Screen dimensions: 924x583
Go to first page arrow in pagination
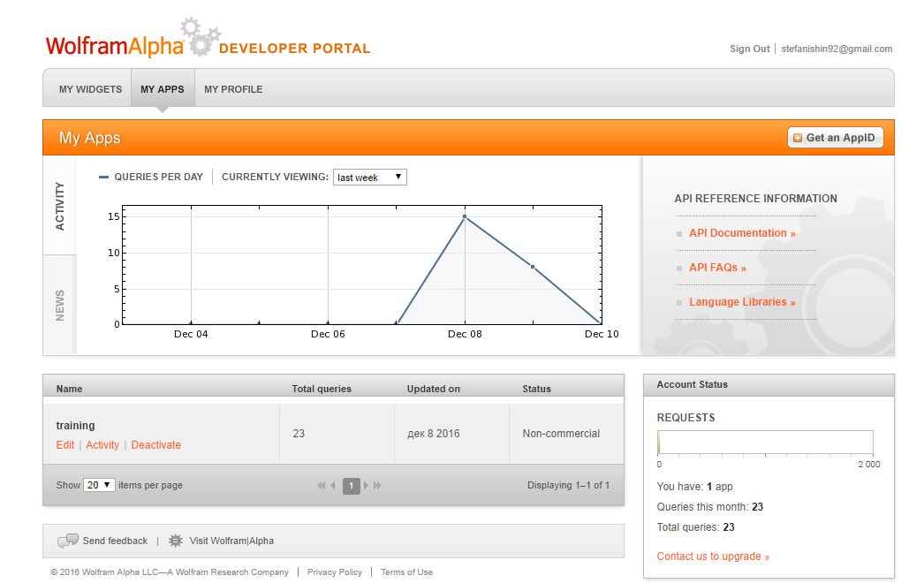322,485
